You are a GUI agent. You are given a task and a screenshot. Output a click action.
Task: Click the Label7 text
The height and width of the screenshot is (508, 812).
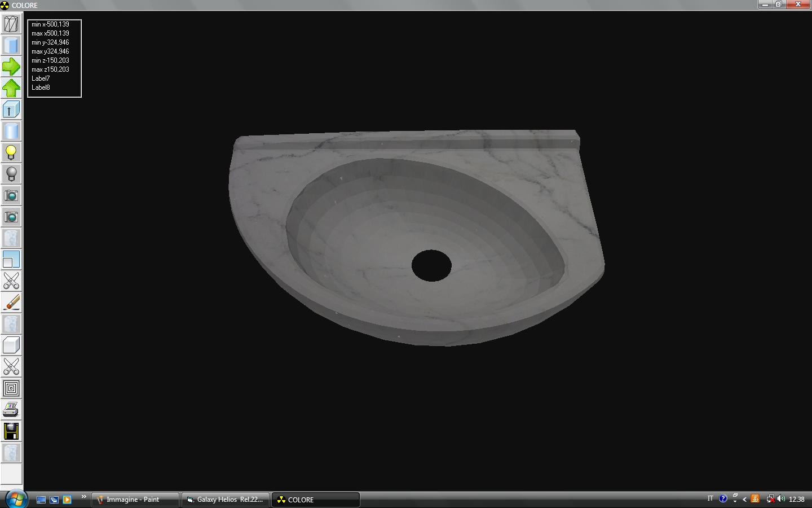click(x=41, y=78)
